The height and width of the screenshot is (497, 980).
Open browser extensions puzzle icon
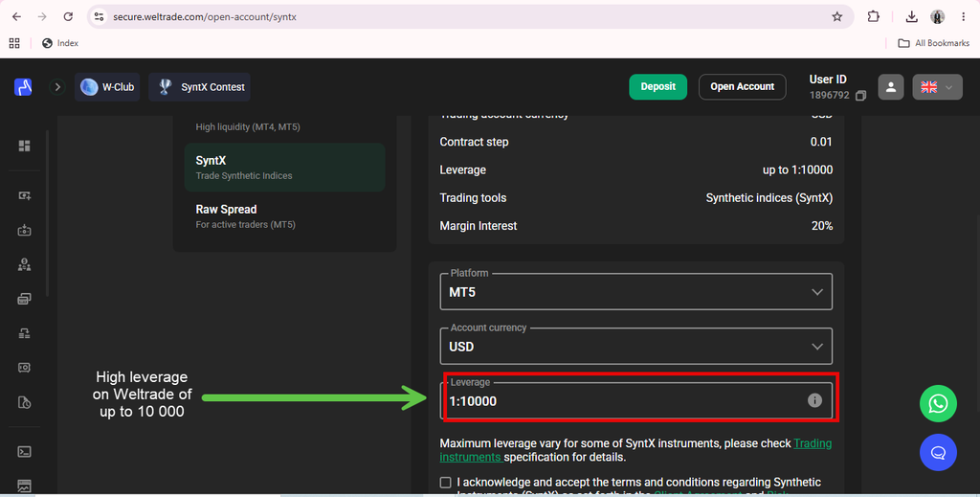tap(873, 17)
